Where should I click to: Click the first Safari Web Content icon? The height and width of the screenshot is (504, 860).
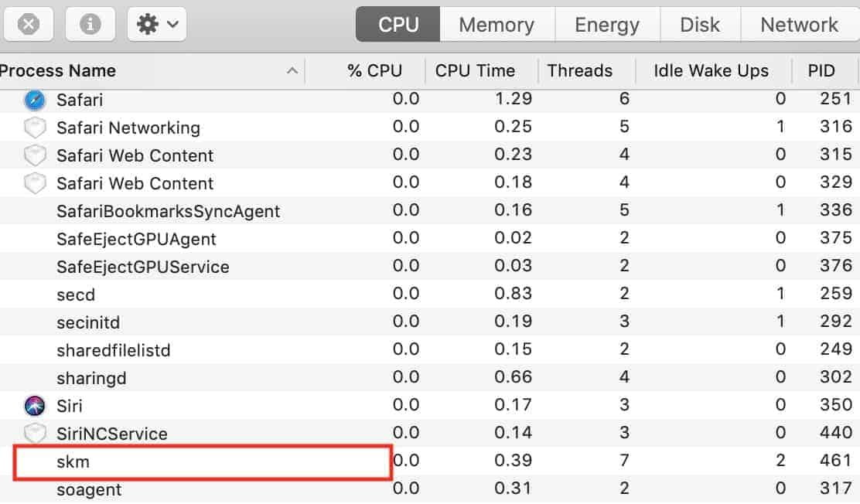pos(35,155)
